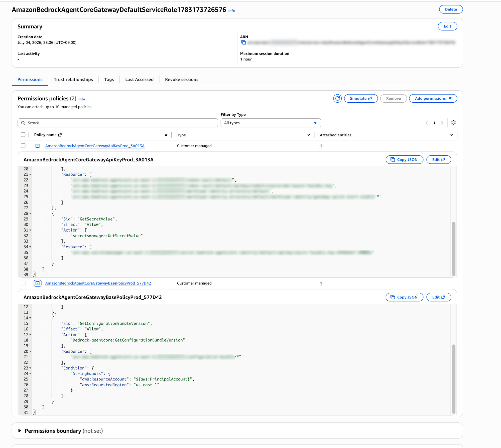Screen dimensions: 501x448
Task: Fold the StringEquals block at line 24
Action: 30,374
